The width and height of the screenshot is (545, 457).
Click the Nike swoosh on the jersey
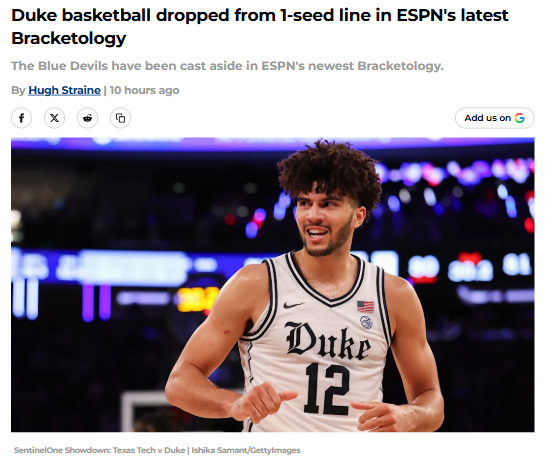(x=293, y=305)
